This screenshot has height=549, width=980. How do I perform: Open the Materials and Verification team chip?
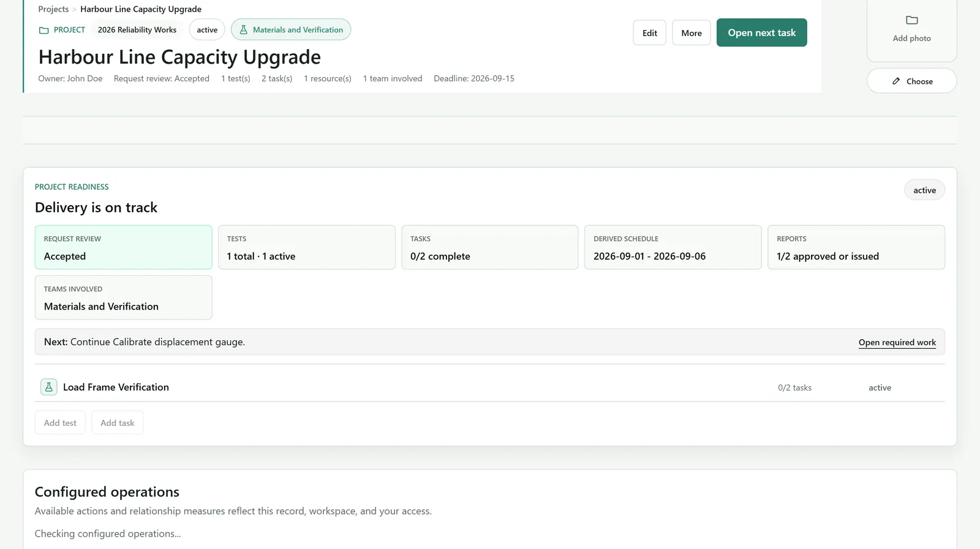(291, 29)
